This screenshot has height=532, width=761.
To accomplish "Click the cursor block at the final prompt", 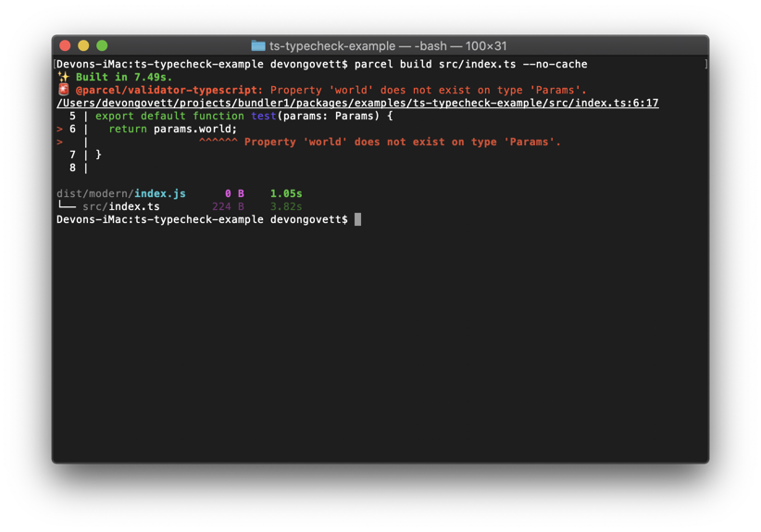I will point(357,219).
